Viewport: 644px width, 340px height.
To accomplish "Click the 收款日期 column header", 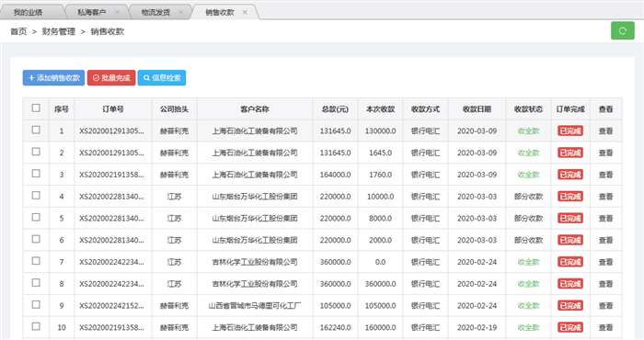I will pos(477,109).
